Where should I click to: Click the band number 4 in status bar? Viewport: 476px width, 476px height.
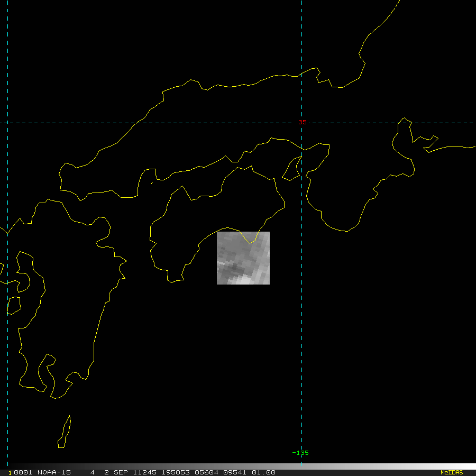pyautogui.click(x=93, y=472)
